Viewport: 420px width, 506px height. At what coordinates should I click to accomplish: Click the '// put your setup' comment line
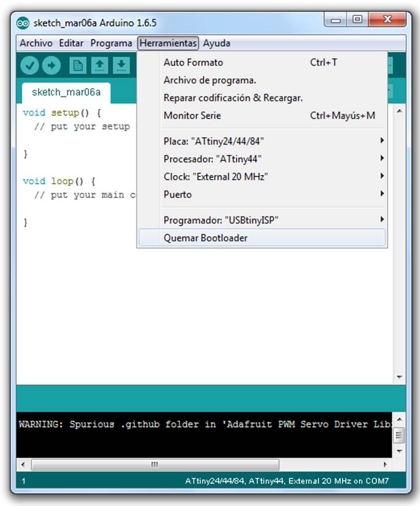pos(82,127)
